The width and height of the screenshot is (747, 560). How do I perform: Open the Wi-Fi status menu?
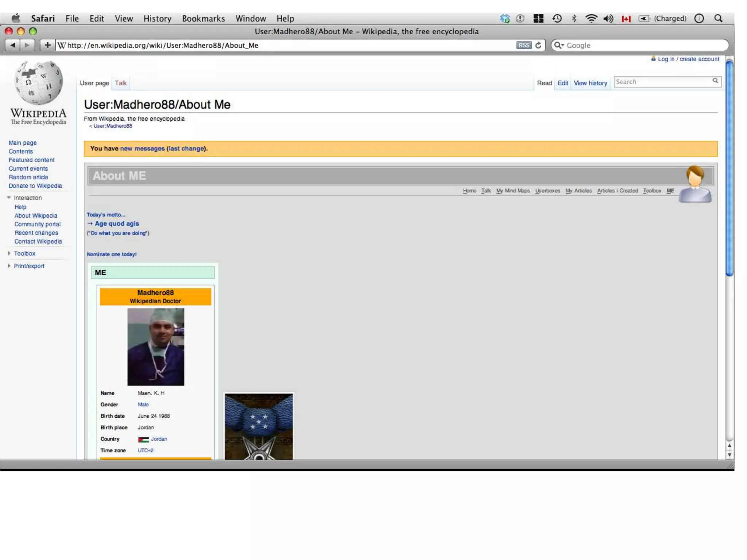click(591, 18)
